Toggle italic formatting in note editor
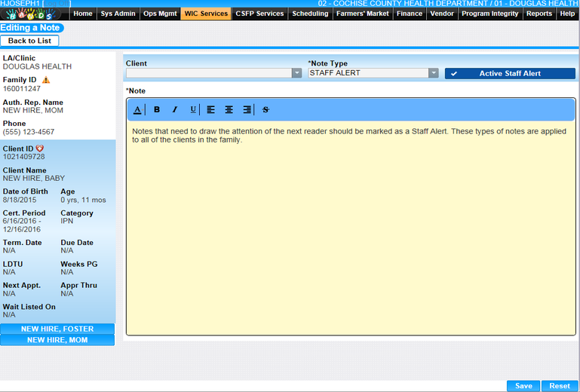 click(175, 110)
